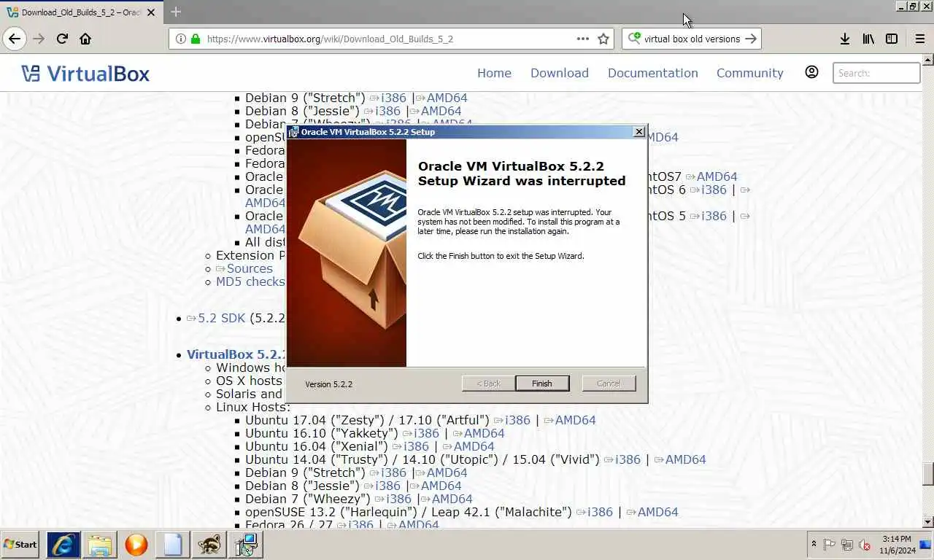The width and height of the screenshot is (934, 560).
Task: Open the user account icon on VirtualBox site
Action: pyautogui.click(x=811, y=72)
